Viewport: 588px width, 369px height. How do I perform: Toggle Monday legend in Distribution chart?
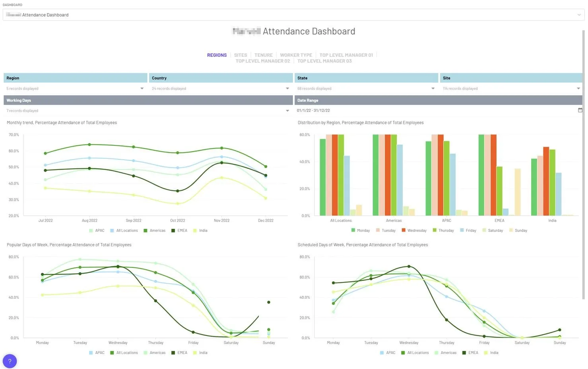pyautogui.click(x=361, y=231)
